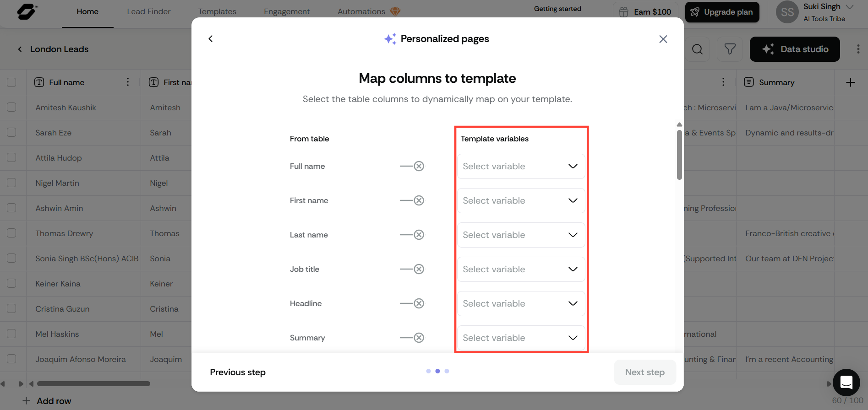The image size is (868, 410).
Task: Check the Thomas Drewry row checkbox
Action: click(x=11, y=233)
